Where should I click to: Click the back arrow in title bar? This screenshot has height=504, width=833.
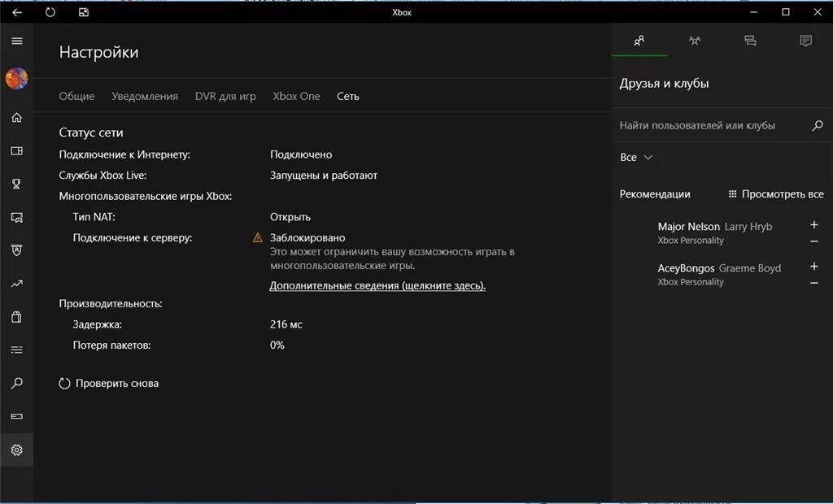(x=17, y=12)
